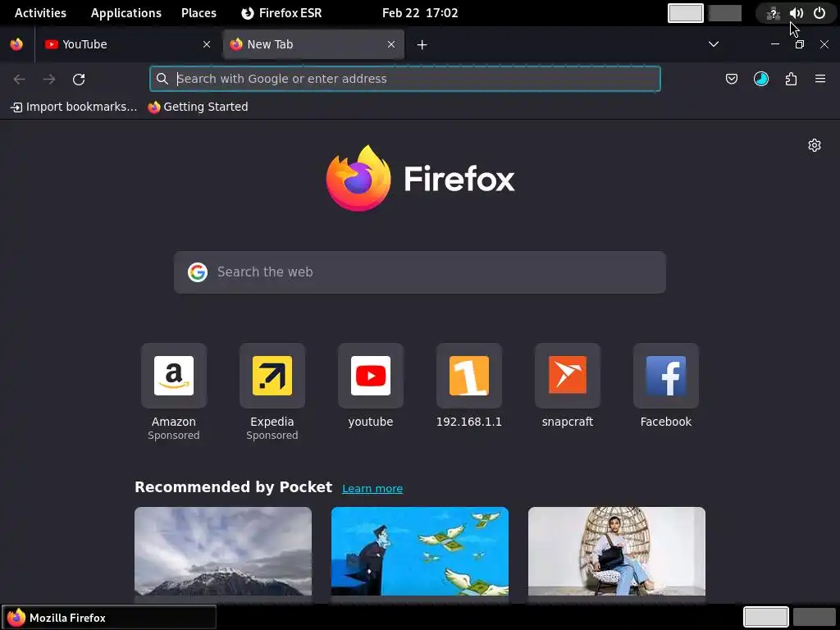Focus the address bar search field
840x630 pixels.
(x=405, y=79)
